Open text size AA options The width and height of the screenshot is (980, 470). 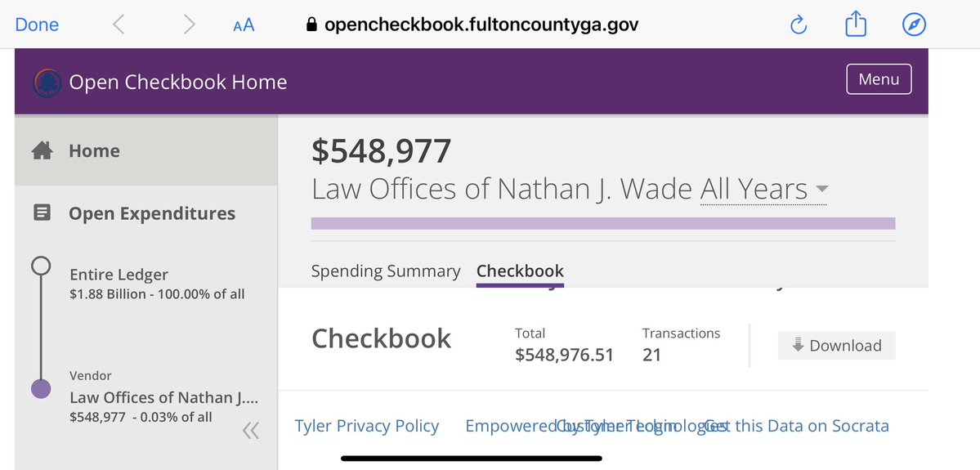[244, 25]
